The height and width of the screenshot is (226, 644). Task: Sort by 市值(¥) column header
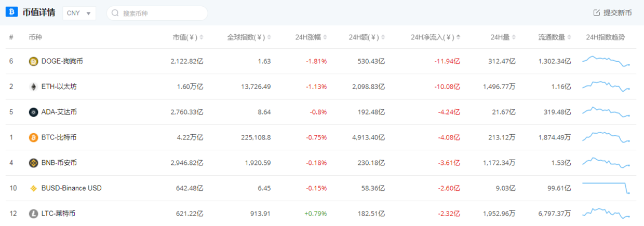tap(188, 37)
